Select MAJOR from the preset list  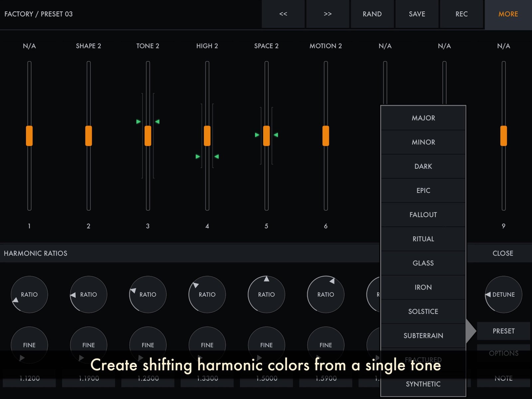click(423, 118)
